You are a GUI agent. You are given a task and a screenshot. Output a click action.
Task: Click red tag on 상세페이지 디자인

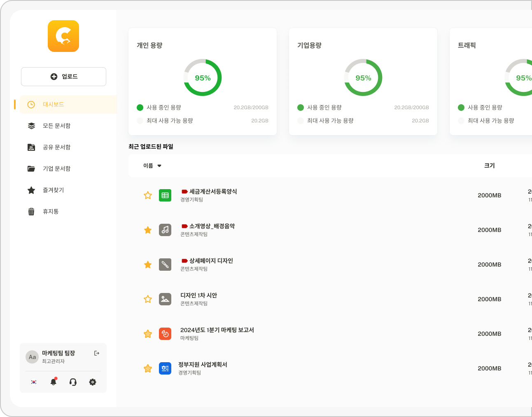click(x=184, y=261)
